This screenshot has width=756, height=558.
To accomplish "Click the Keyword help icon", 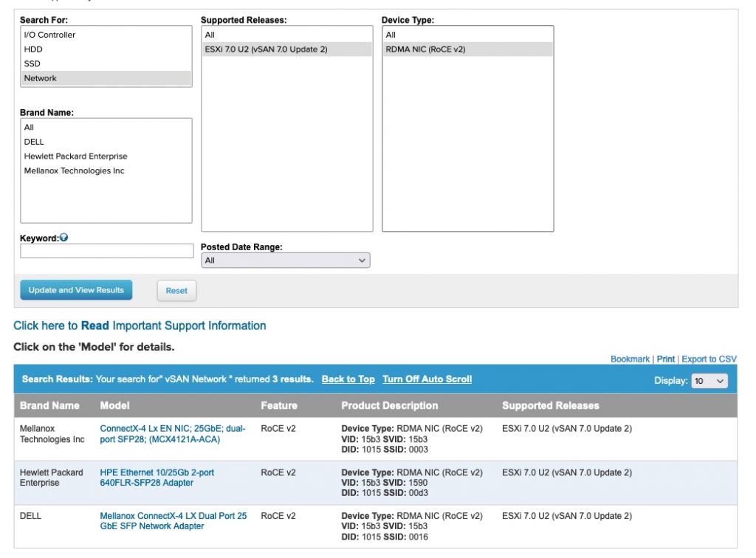I will click(x=63, y=238).
